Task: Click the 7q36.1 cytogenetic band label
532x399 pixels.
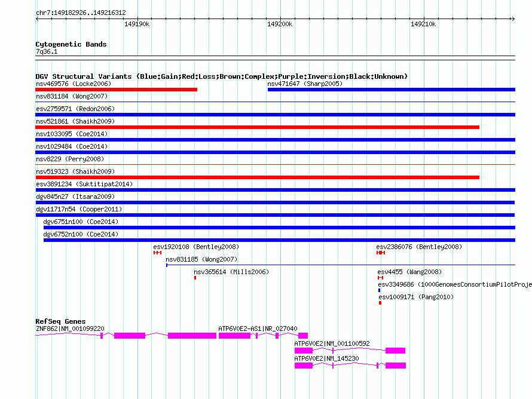Action: [47, 52]
